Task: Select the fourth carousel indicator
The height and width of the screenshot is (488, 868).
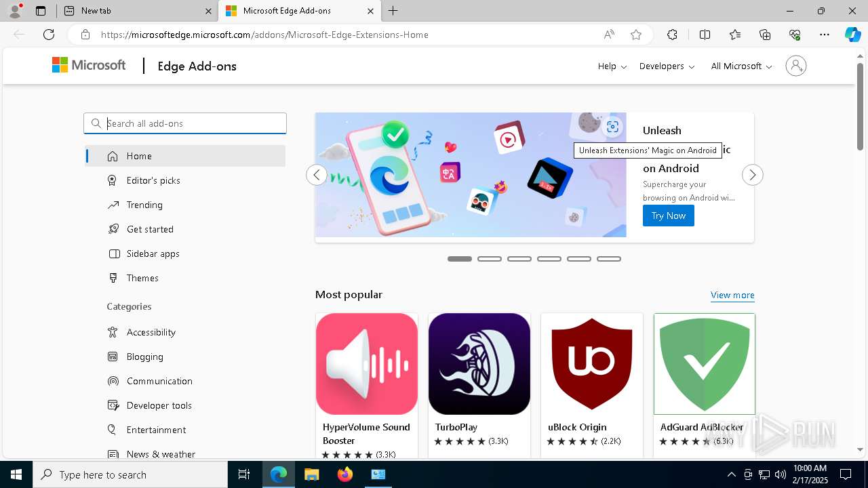Action: 549,259
